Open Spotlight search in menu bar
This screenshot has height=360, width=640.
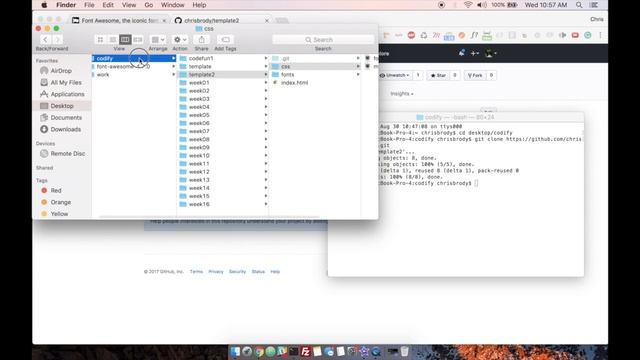[579, 5]
